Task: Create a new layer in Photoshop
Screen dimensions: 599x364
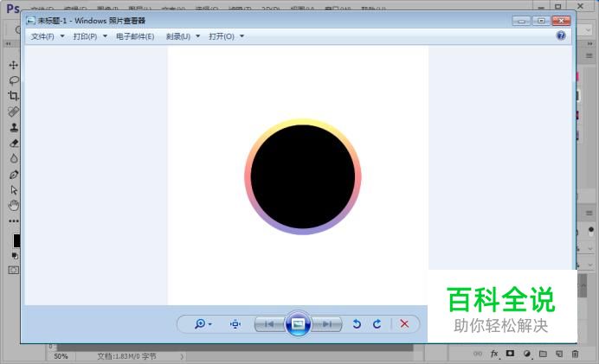Action: tap(559, 354)
